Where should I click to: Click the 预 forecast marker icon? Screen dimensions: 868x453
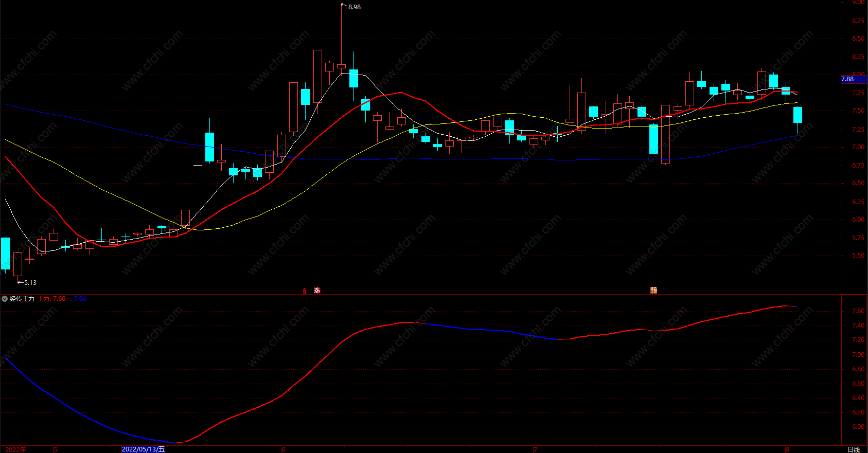coord(654,291)
